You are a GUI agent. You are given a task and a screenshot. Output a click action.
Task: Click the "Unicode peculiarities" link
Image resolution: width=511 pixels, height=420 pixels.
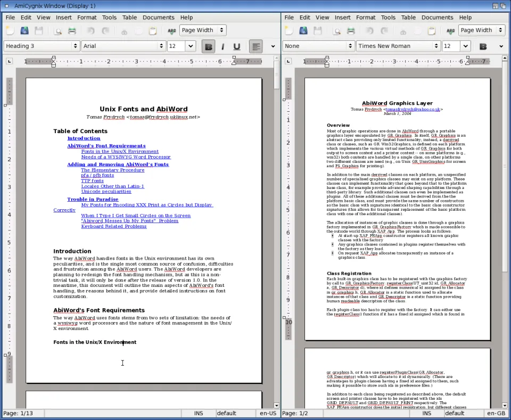106,191
